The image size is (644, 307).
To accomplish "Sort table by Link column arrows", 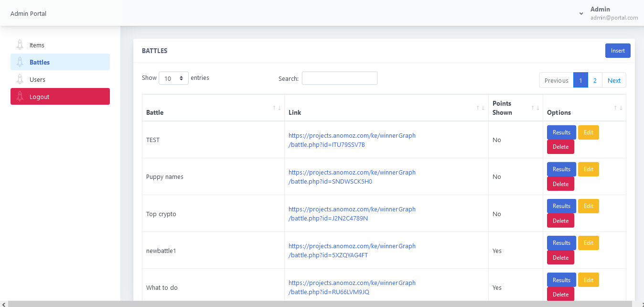I will coord(481,108).
